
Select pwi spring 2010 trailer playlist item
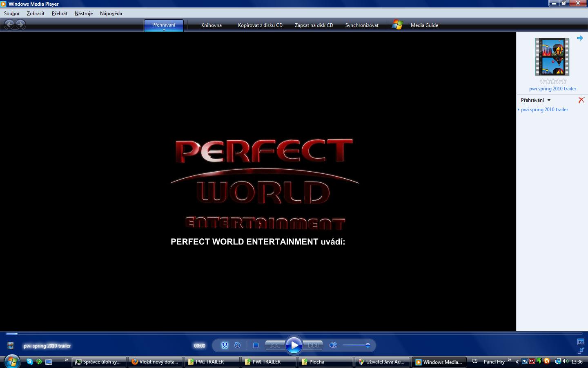coord(544,110)
